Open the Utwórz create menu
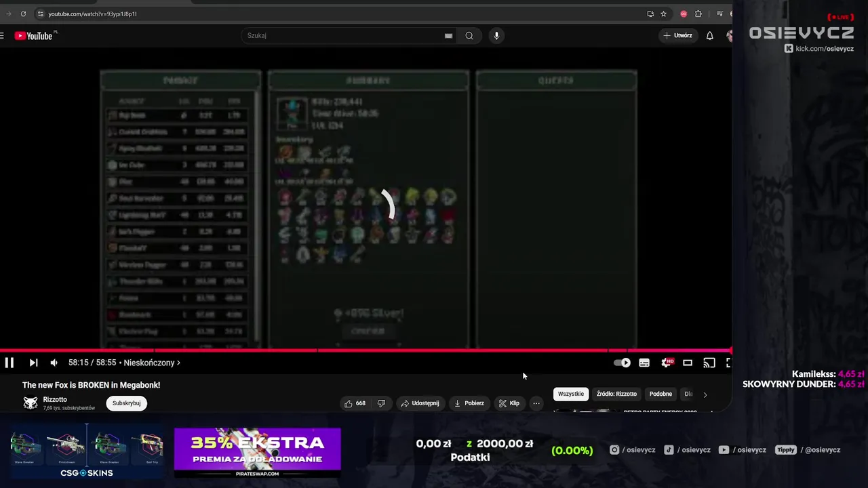 click(x=678, y=35)
